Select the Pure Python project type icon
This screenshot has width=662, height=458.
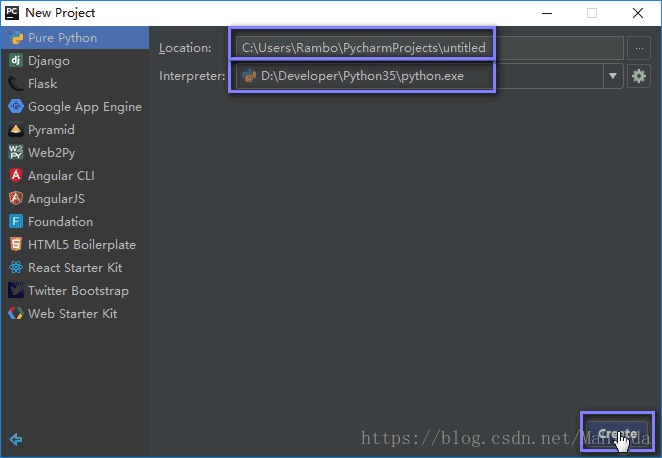pyautogui.click(x=16, y=38)
